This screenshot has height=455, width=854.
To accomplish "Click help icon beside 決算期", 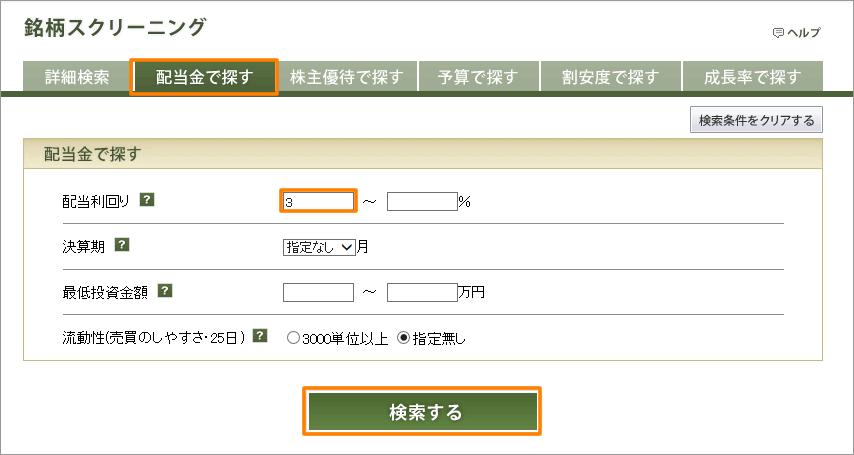I will point(122,245).
